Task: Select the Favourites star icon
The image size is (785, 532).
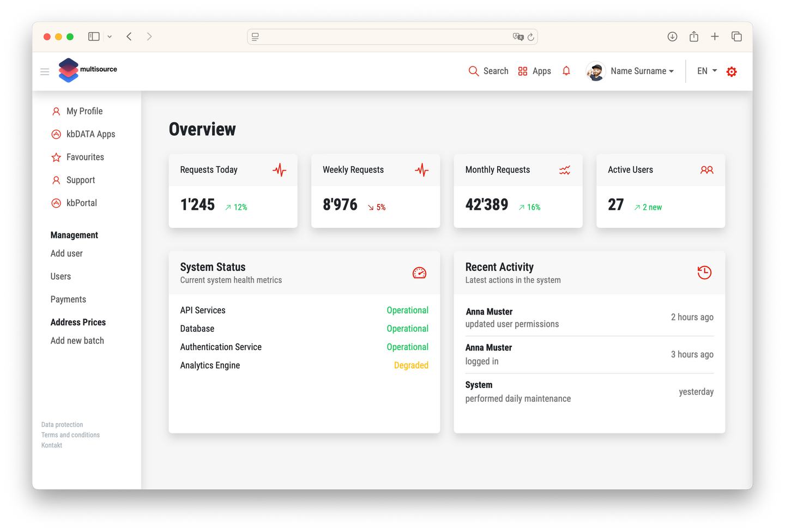Action: (x=56, y=157)
